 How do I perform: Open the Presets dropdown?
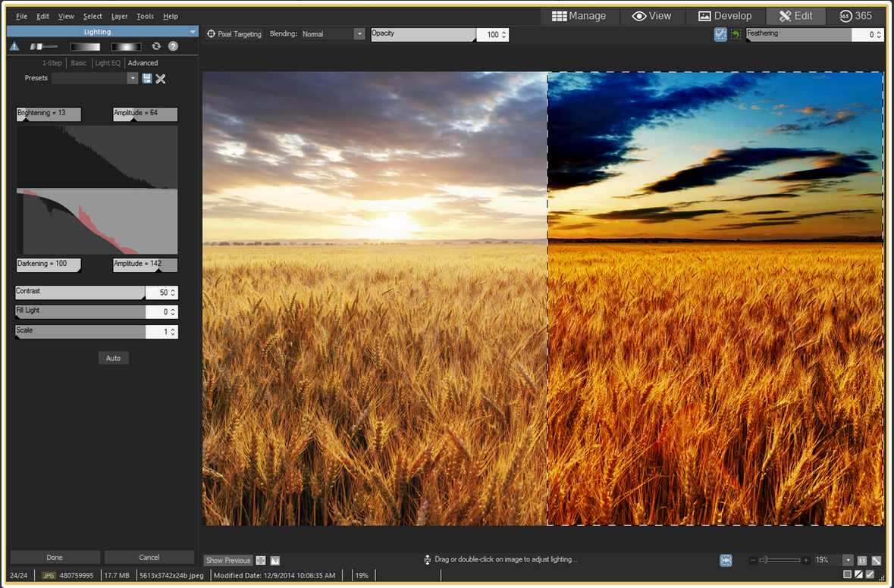click(x=133, y=78)
